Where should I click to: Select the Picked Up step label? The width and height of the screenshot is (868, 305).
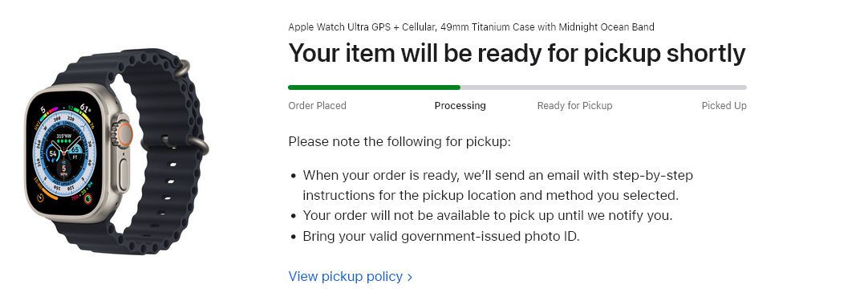coord(724,106)
